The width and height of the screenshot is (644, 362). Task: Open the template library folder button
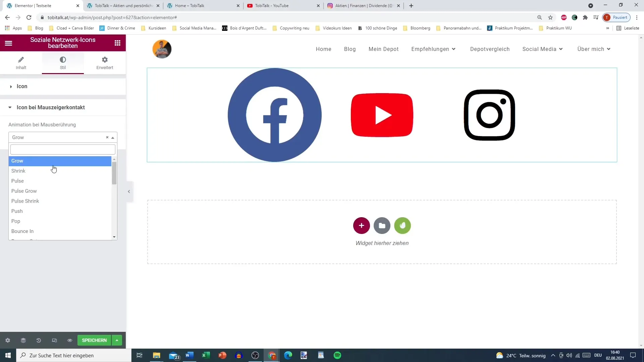pyautogui.click(x=382, y=226)
